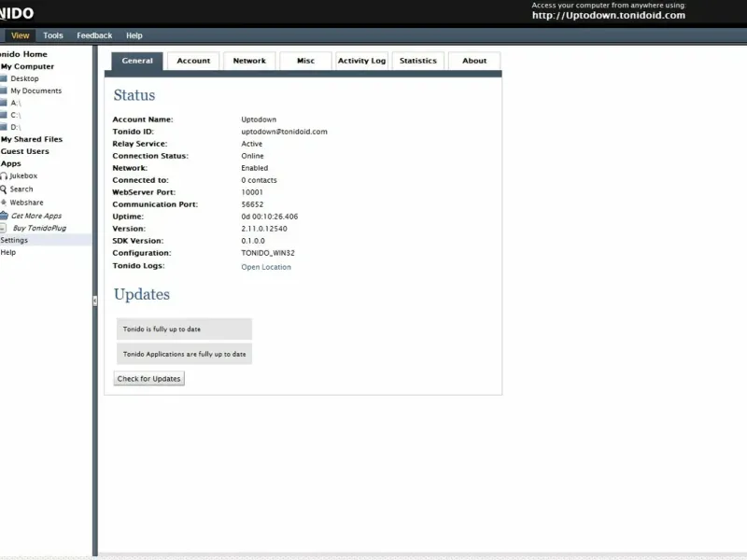This screenshot has width=747, height=560.
Task: Click the Uptodown.tonidoid.com URL in header
Action: (609, 15)
